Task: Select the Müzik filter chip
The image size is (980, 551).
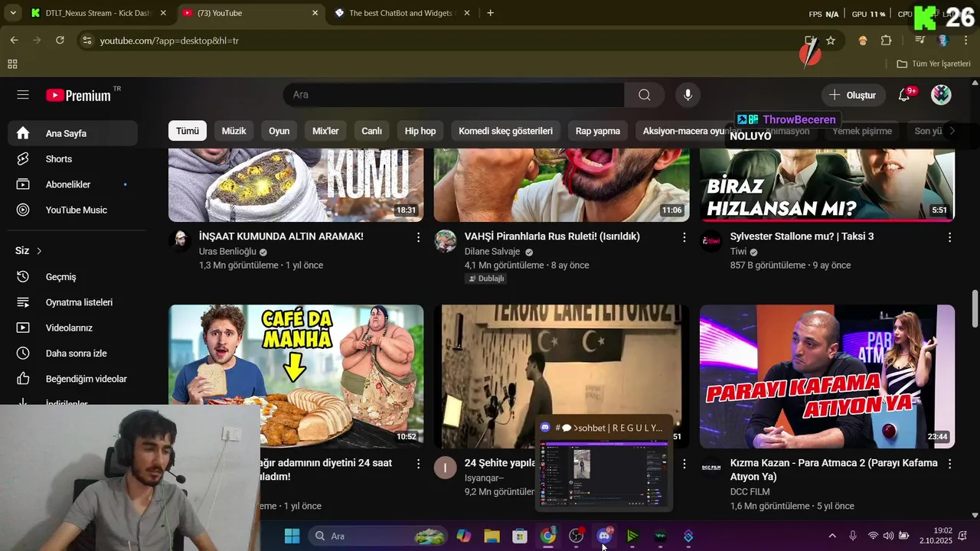Action: click(234, 131)
